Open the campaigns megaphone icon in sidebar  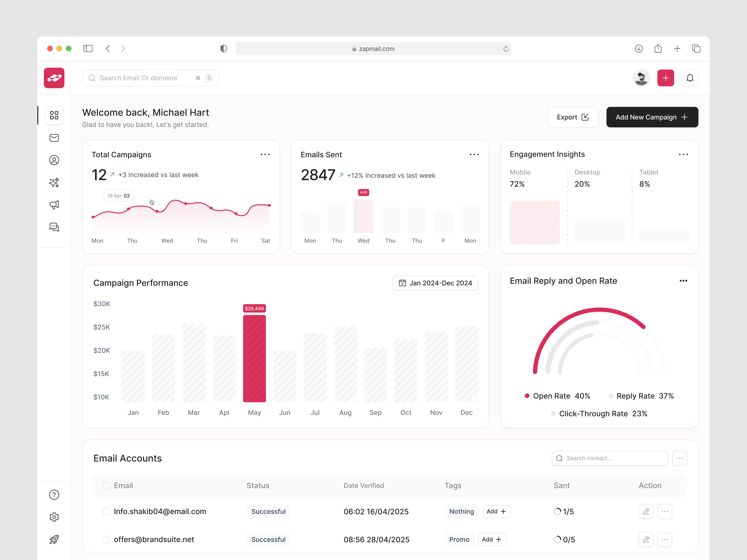(x=54, y=205)
